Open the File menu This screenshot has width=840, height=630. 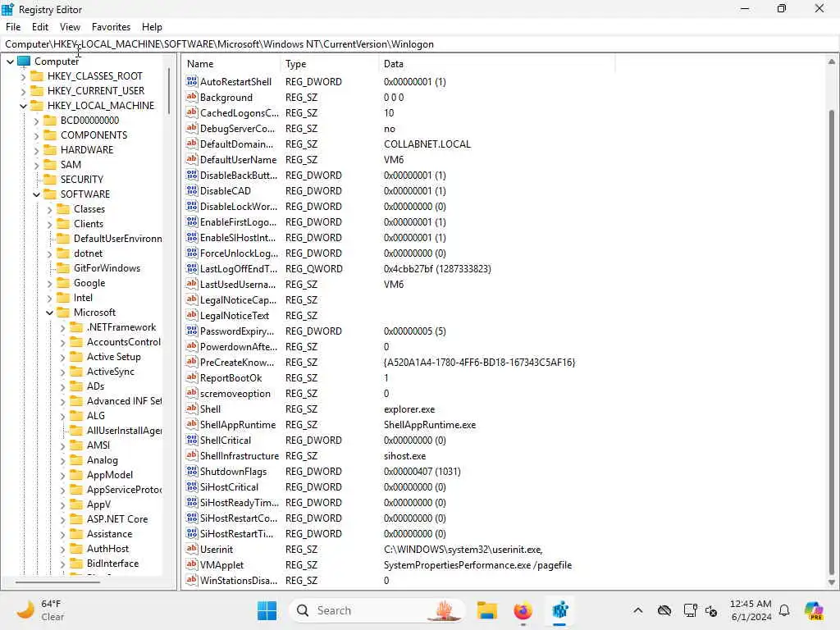[x=13, y=27]
